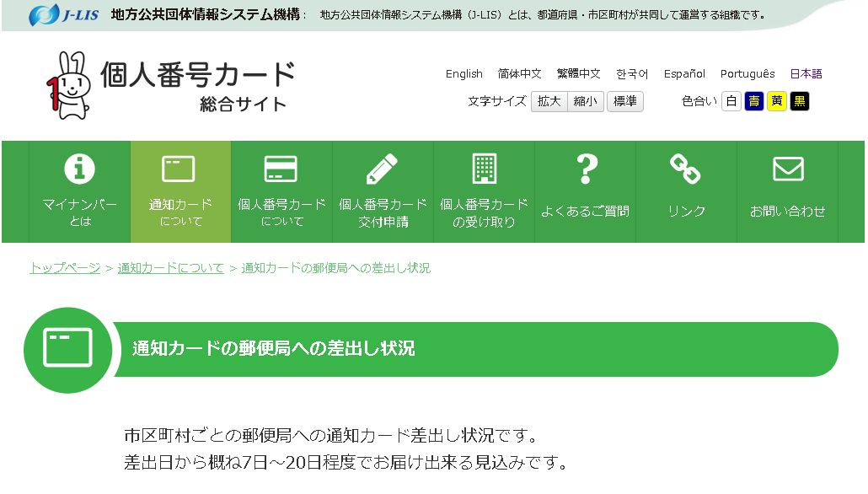Click the question mark icon for よくあるご質問

587,169
